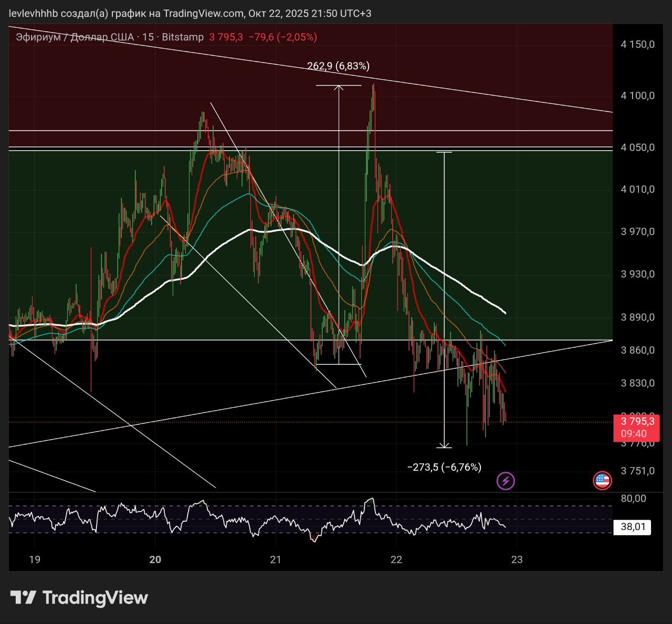Select date 19 on the time axis

click(35, 559)
